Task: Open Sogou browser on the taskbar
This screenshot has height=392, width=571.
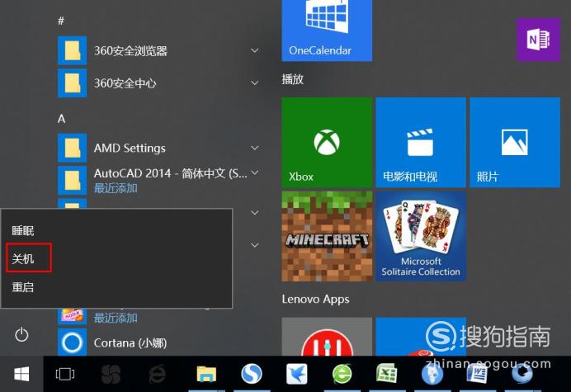Action: click(252, 374)
